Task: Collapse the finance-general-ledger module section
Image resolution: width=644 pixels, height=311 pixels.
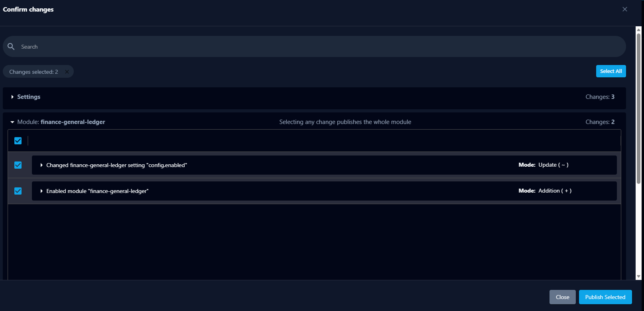Action: [x=12, y=122]
